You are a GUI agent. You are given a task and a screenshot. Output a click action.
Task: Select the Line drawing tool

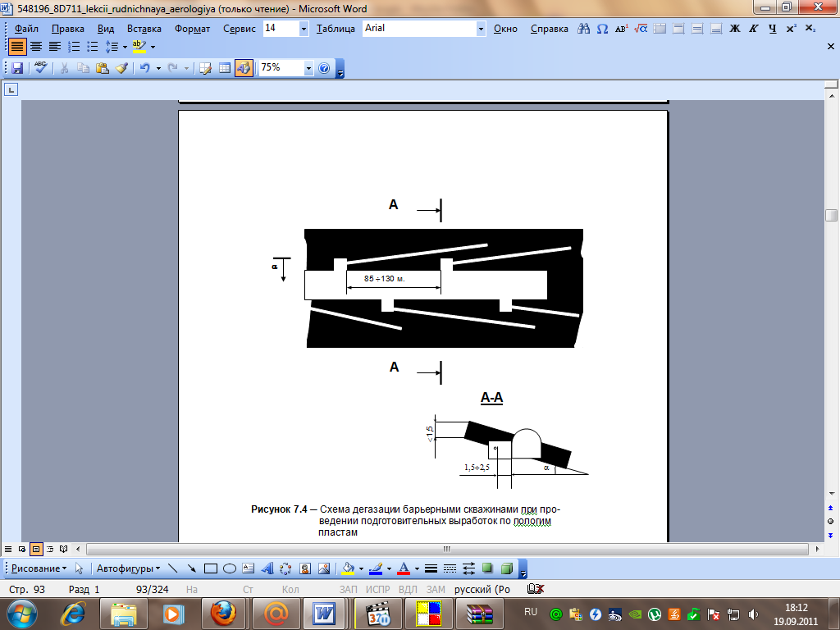pos(172,568)
